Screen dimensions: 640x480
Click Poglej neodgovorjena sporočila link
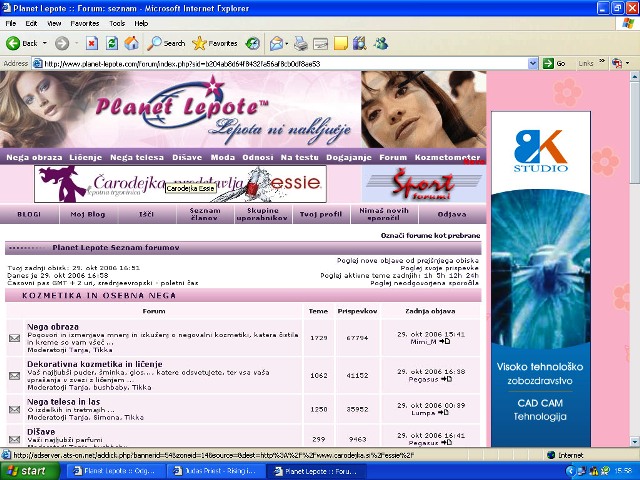click(x=424, y=283)
